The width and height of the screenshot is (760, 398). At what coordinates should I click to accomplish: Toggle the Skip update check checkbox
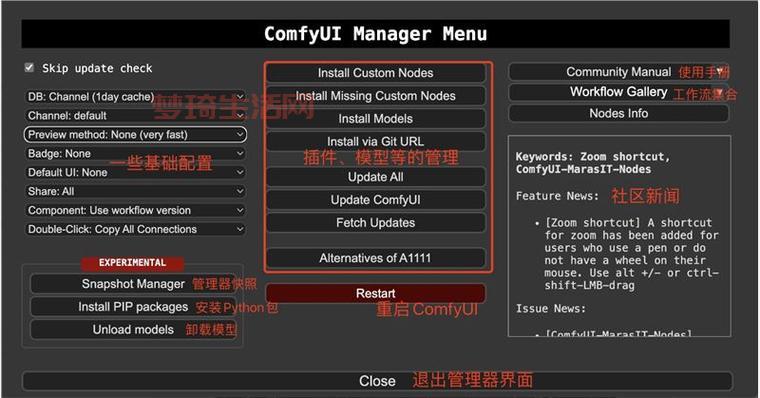tap(30, 67)
